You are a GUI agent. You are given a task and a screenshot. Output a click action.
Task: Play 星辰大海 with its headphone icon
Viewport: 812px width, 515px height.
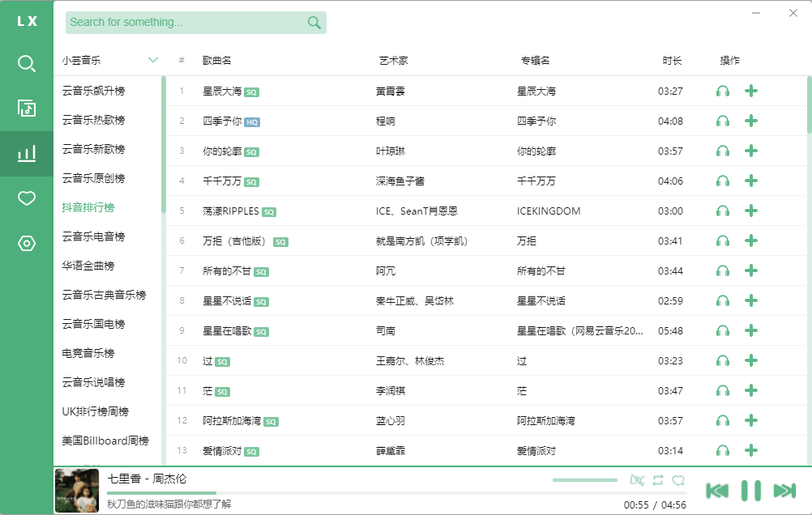pos(722,91)
